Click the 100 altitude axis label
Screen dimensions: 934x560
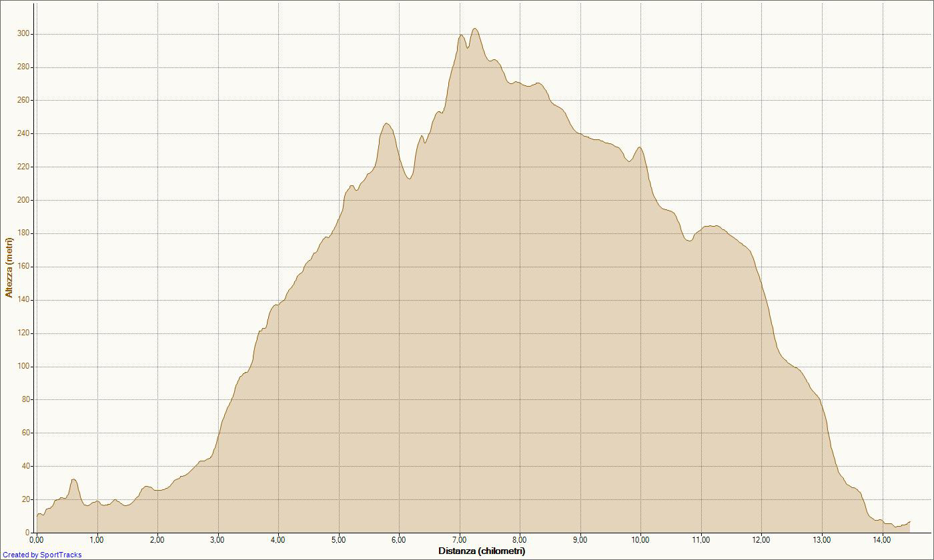click(24, 367)
